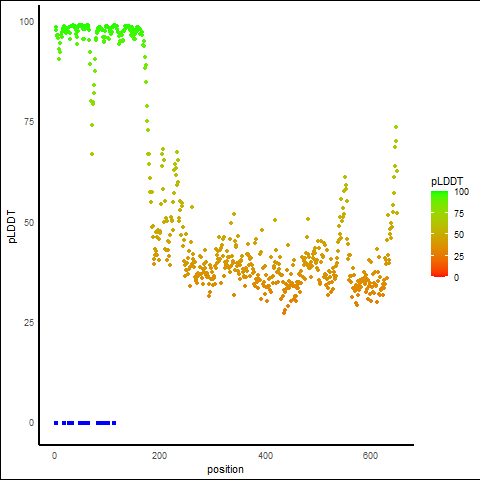Screen dimensions: 480x480
Task: Click the isolated green point near pLDDT 67
Action: tap(92, 154)
